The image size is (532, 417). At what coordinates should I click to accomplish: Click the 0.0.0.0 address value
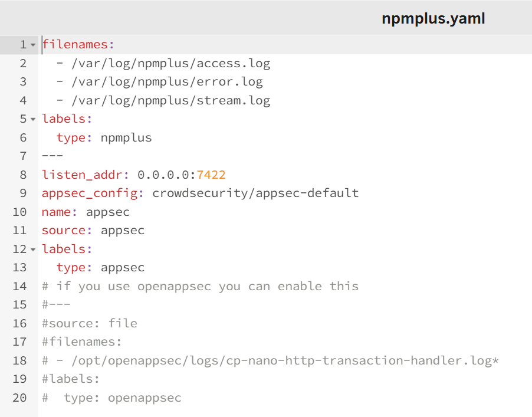coord(163,175)
